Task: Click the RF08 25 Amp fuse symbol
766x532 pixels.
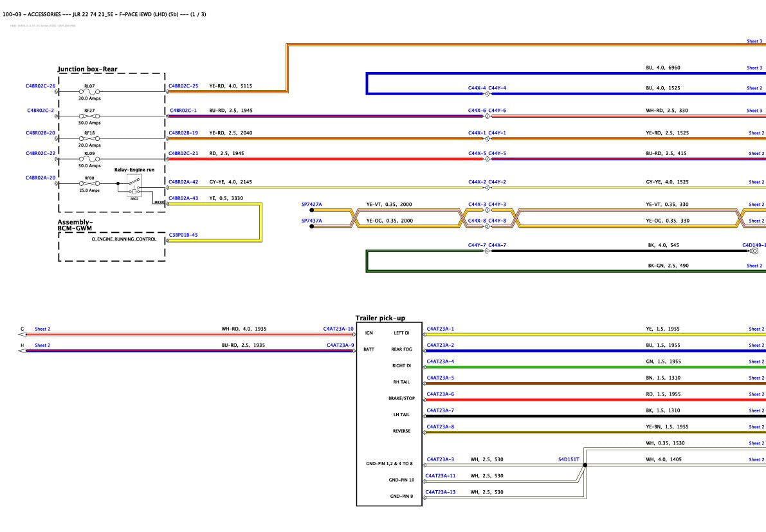Action: click(89, 184)
